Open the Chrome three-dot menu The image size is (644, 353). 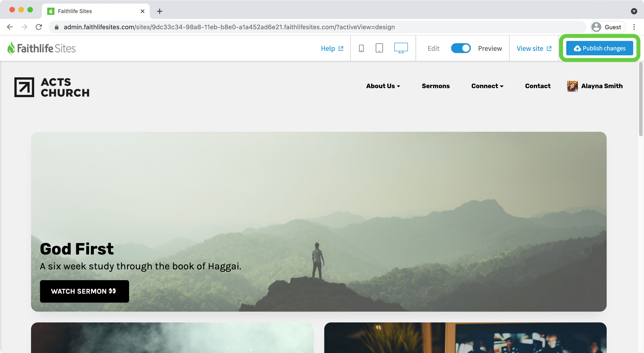click(x=634, y=27)
